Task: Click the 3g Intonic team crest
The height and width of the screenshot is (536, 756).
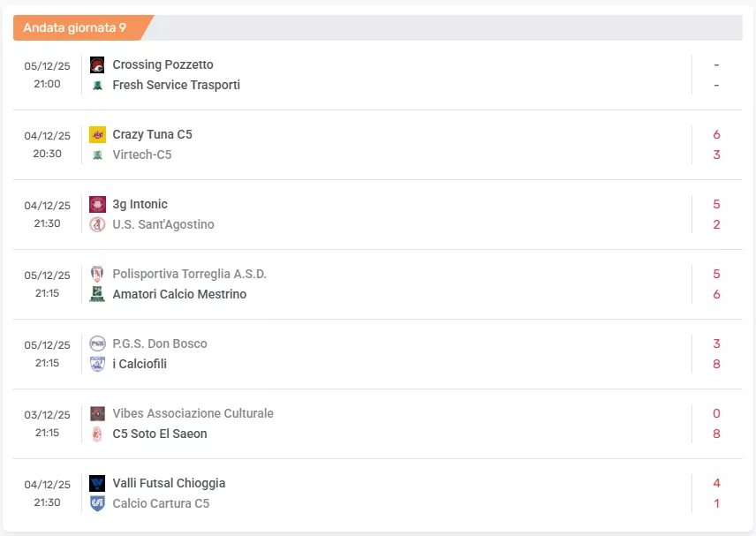Action: tap(97, 204)
